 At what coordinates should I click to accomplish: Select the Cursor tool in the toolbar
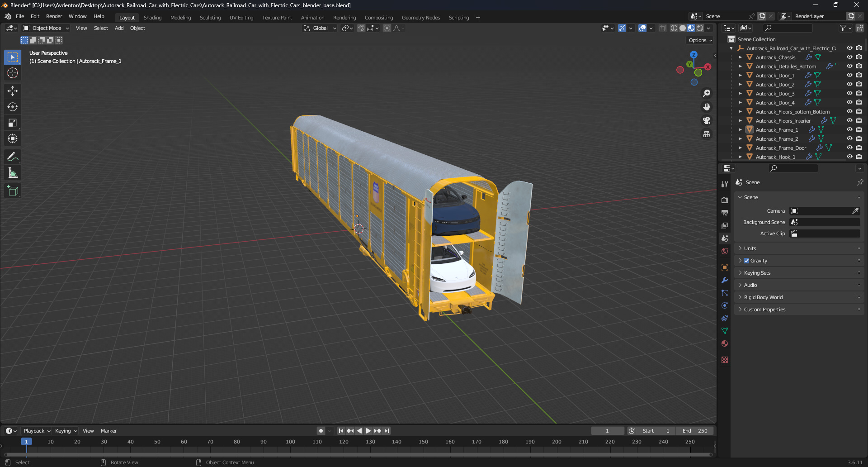(x=13, y=73)
